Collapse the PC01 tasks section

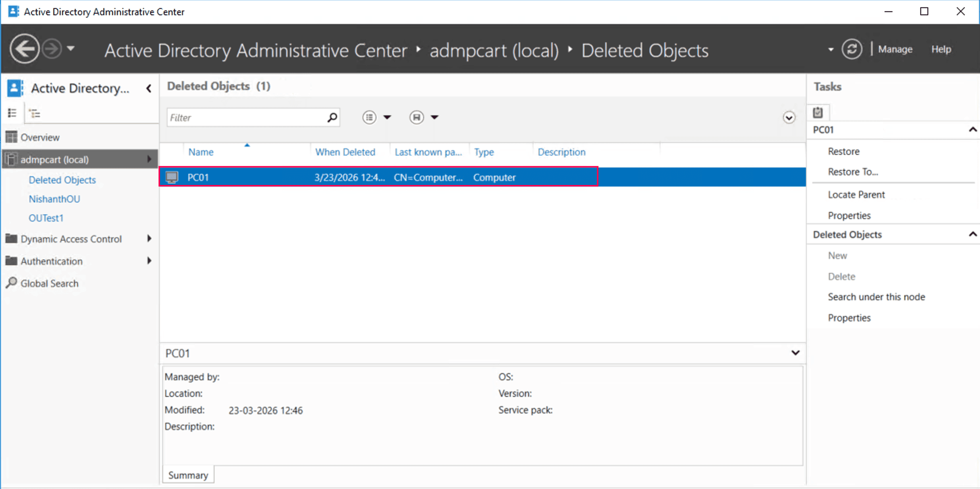click(973, 129)
